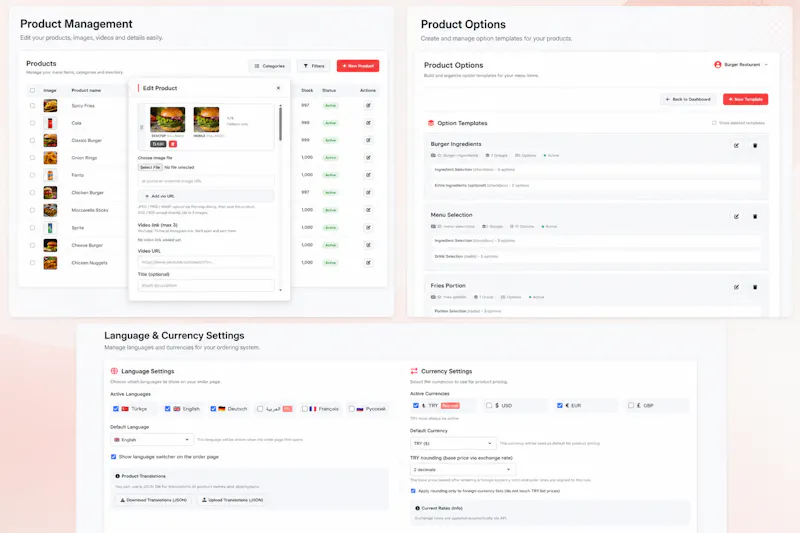Select the desktop burger image thumbnail
Image resolution: width=800 pixels, height=533 pixels.
[167, 119]
